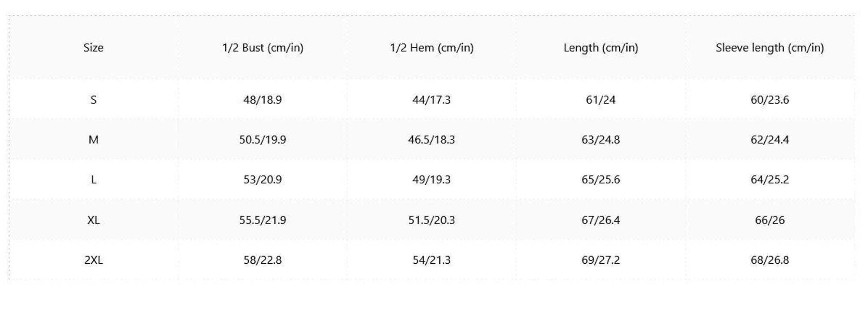Image resolution: width=868 pixels, height=311 pixels.
Task: Select the Length (cm/in) column header
Action: point(601,48)
